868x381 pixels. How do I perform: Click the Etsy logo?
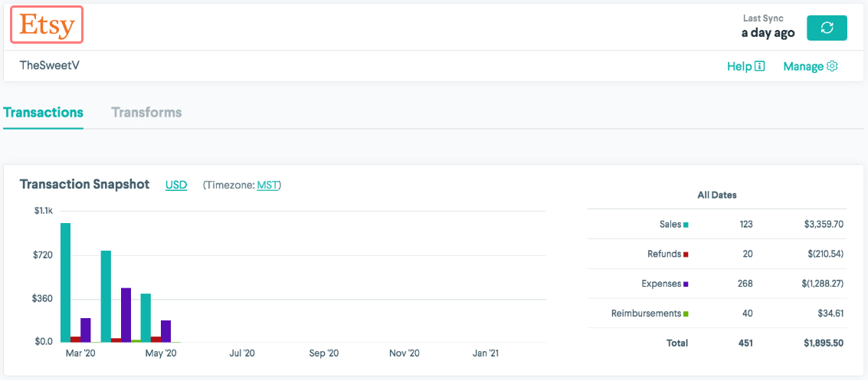(47, 26)
